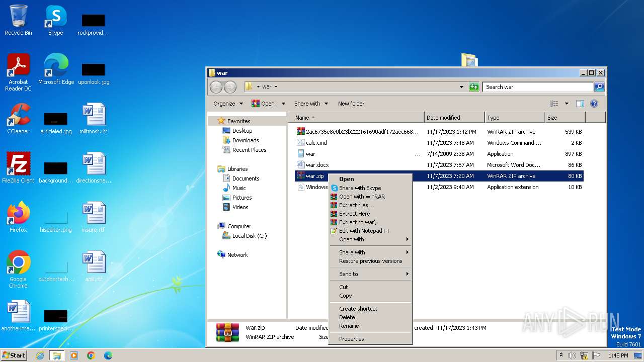
Task: Expand the Open with submenu
Action: point(370,239)
